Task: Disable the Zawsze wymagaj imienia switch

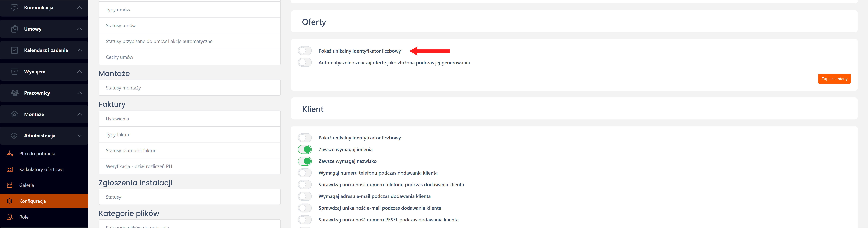Action: pyautogui.click(x=305, y=149)
